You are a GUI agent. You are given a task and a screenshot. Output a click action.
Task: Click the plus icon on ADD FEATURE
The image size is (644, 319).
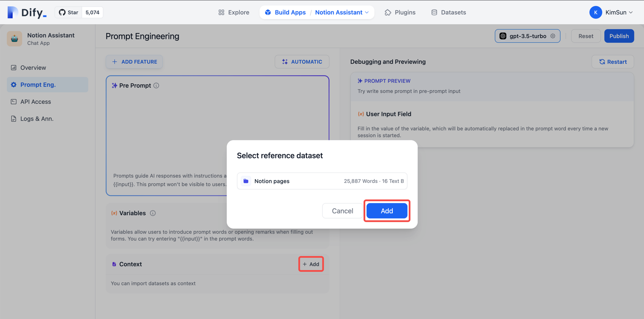tap(114, 62)
